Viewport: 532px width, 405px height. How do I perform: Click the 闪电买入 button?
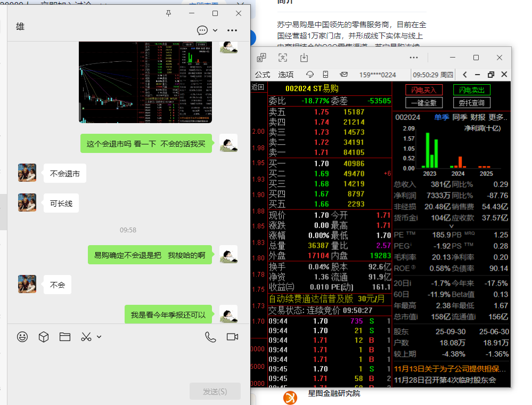(x=423, y=90)
